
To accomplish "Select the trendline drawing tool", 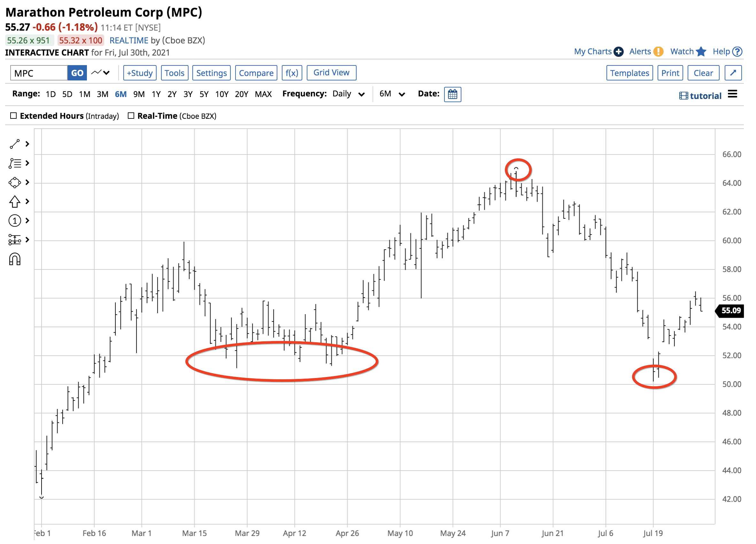I will 15,144.
